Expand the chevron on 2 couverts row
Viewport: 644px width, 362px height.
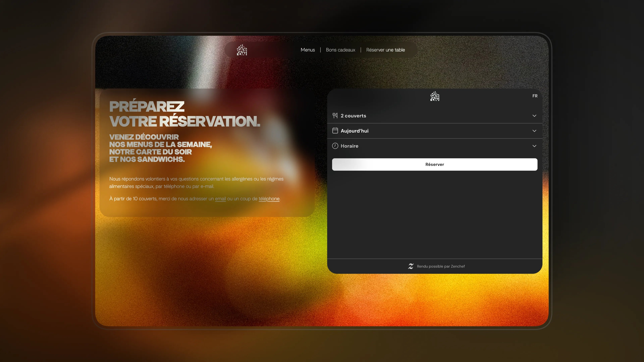click(x=534, y=116)
